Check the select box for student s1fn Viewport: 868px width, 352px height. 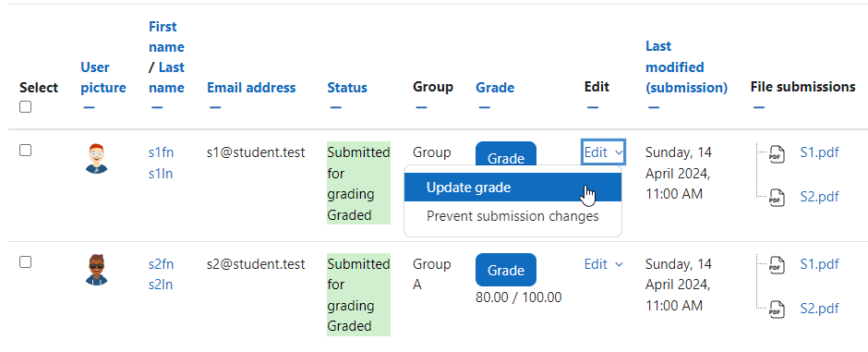26,150
